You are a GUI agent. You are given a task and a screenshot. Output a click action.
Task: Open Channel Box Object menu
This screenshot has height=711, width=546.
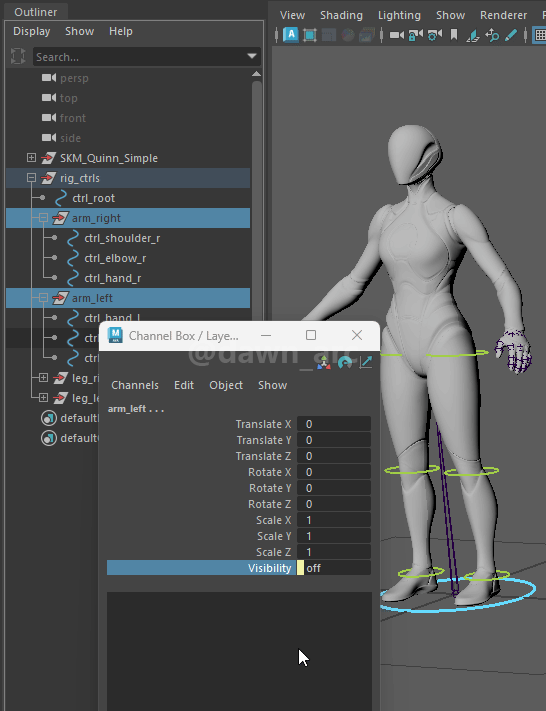(x=226, y=385)
